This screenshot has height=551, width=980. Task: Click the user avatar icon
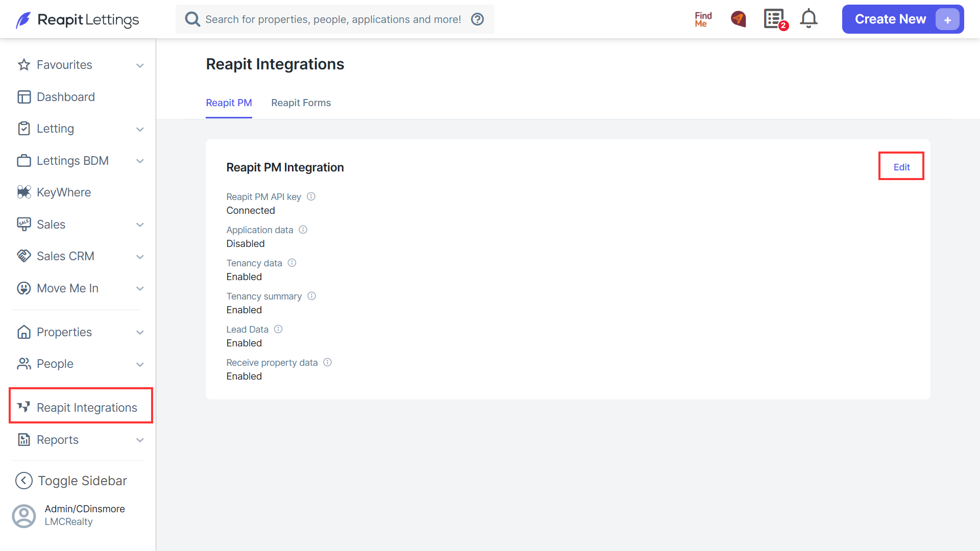point(24,516)
